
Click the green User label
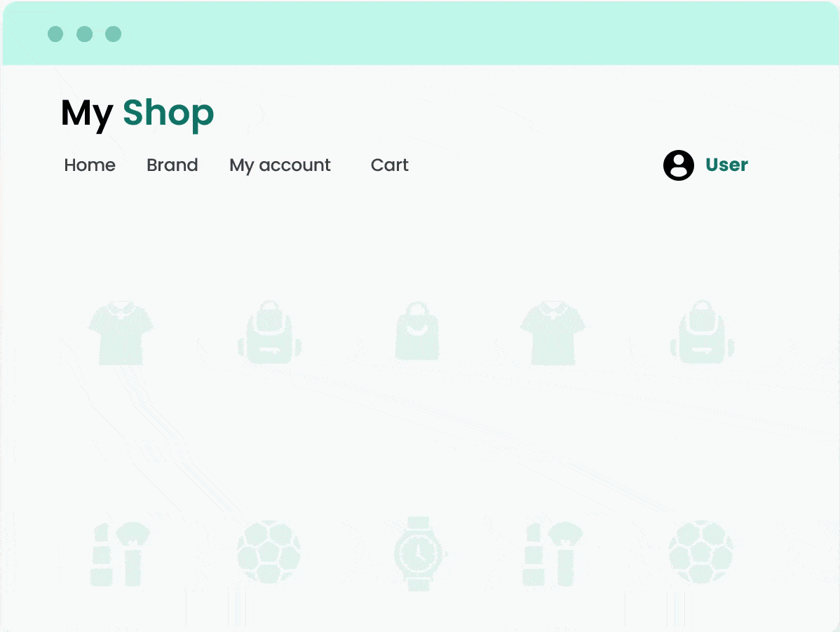click(x=726, y=165)
